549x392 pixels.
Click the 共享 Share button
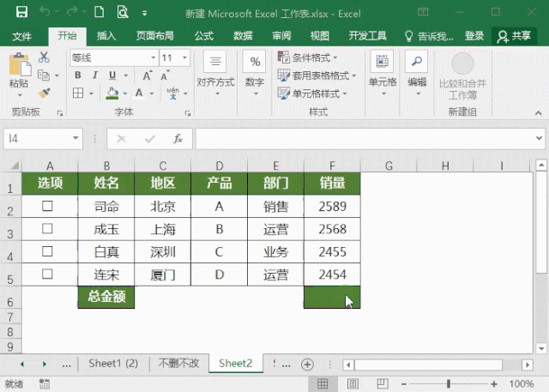514,36
